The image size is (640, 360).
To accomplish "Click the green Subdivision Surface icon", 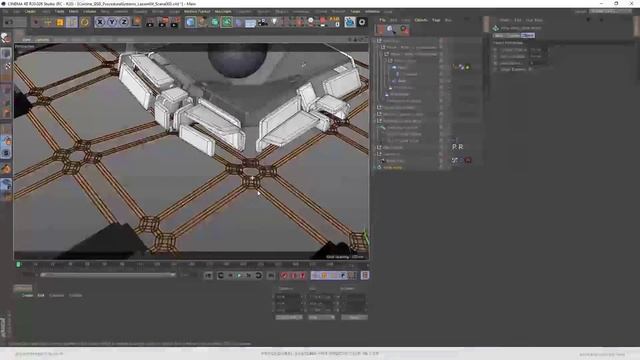I will pyautogui.click(x=215, y=22).
